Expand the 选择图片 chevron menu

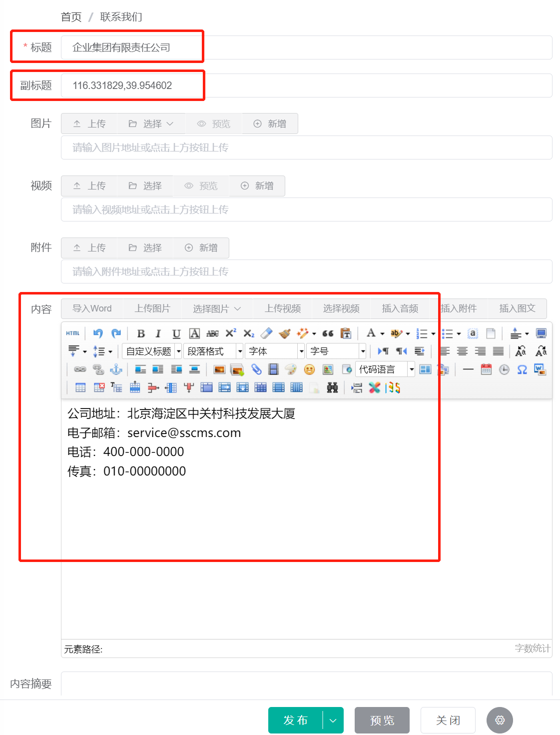[238, 308]
